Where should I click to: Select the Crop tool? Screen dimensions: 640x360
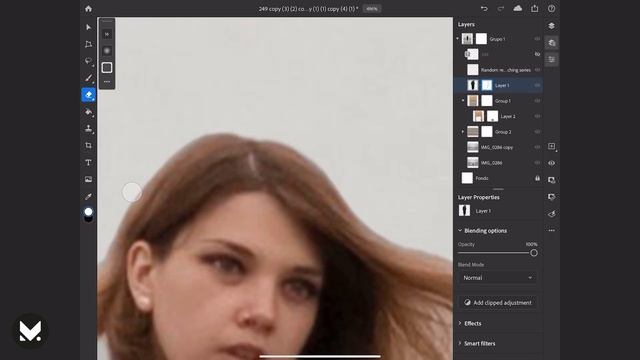[x=89, y=145]
